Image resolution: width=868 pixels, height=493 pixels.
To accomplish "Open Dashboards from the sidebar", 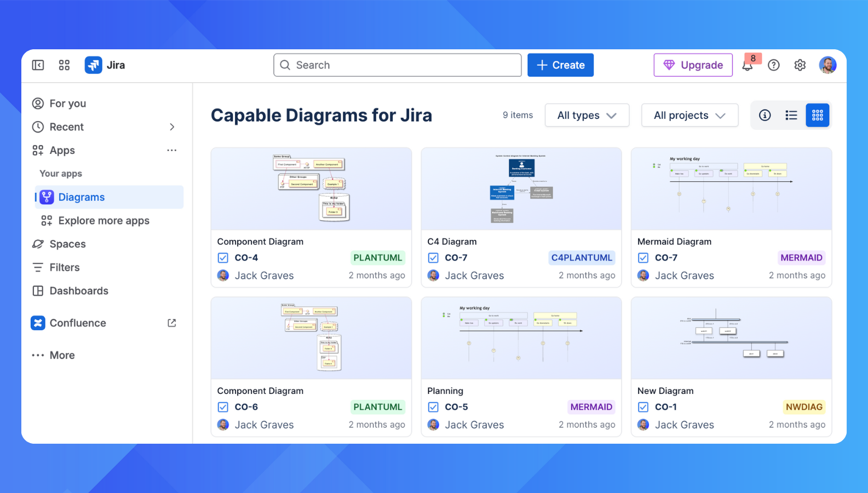I will (79, 291).
